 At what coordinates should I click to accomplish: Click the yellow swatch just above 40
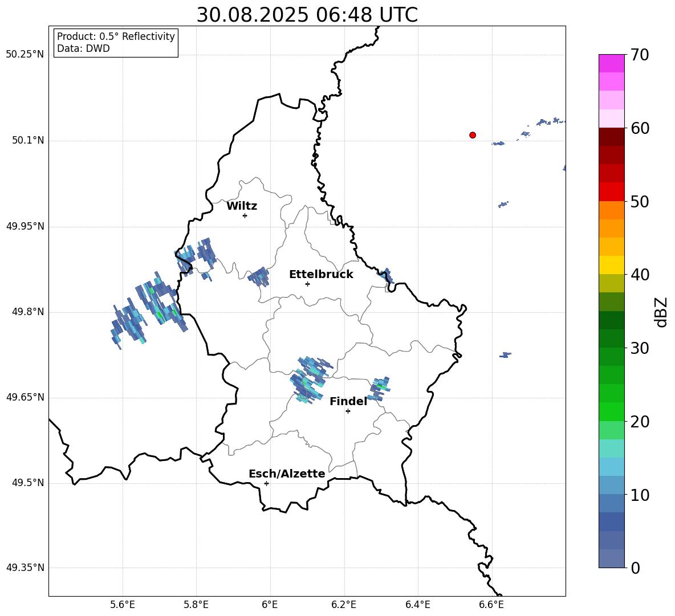611,265
